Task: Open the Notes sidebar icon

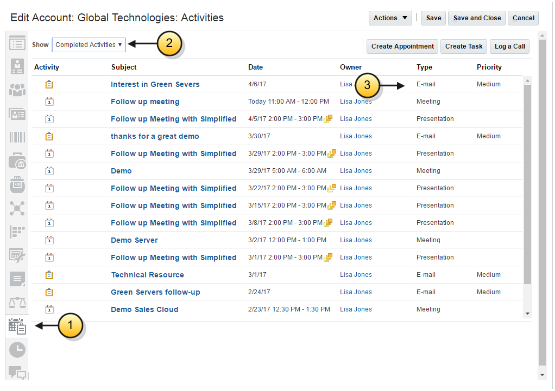Action: pyautogui.click(x=17, y=279)
